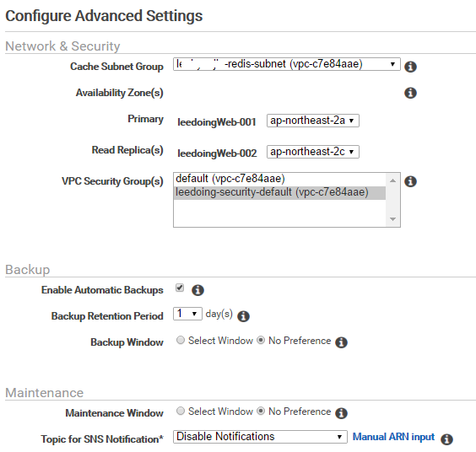Click info icon beside Cache Subnet Group
Screen dimensions: 476x452
click(x=410, y=67)
